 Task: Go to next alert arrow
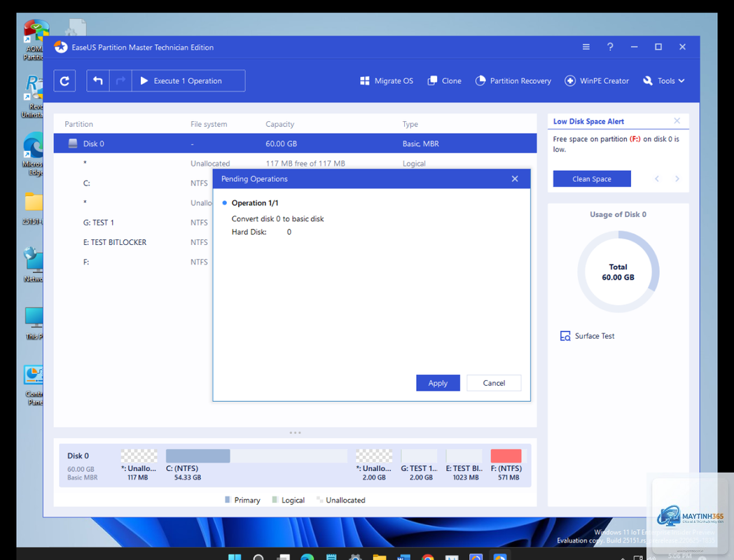coord(677,178)
